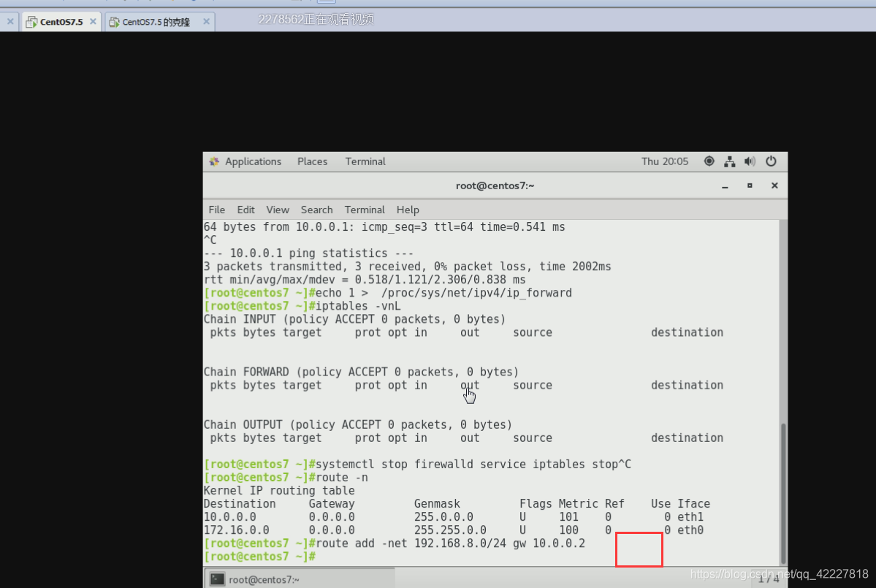Click the window title root@centos7:~
This screenshot has width=876, height=588.
[x=495, y=186]
